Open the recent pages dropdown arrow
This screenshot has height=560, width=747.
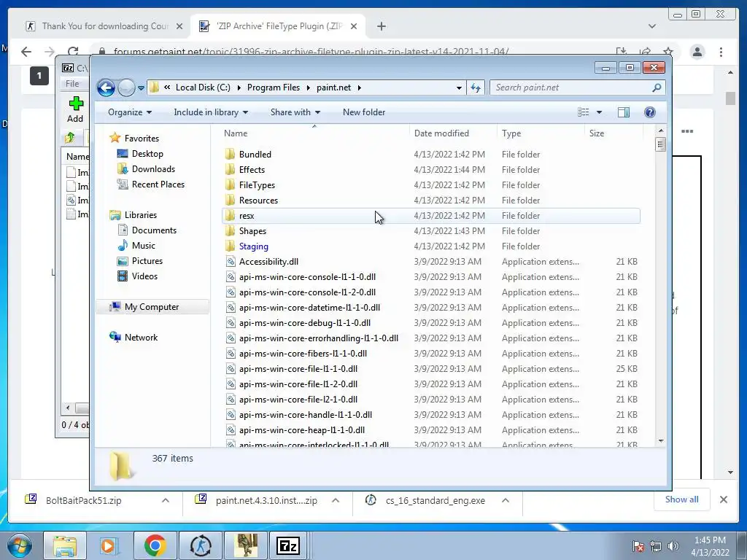tap(141, 88)
